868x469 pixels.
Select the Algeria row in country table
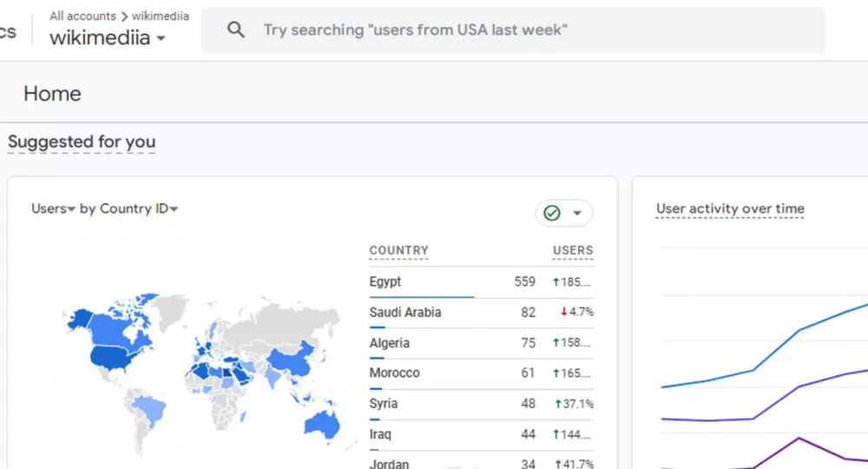click(x=389, y=342)
